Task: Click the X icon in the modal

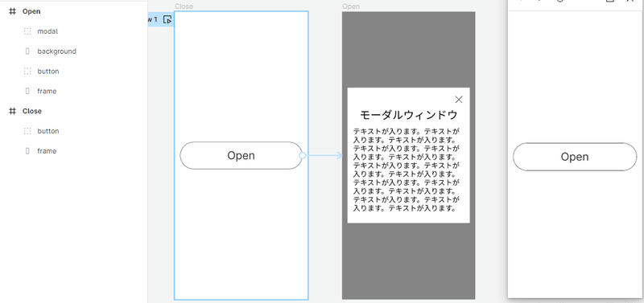Action: point(459,99)
